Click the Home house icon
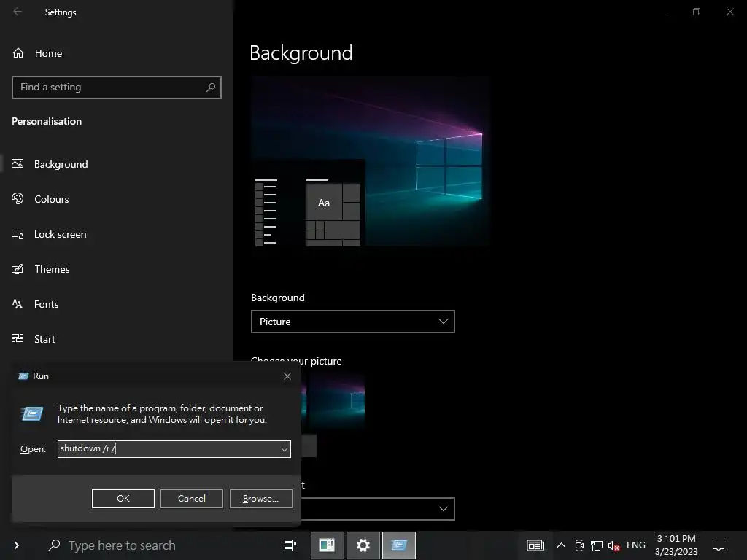 point(18,52)
